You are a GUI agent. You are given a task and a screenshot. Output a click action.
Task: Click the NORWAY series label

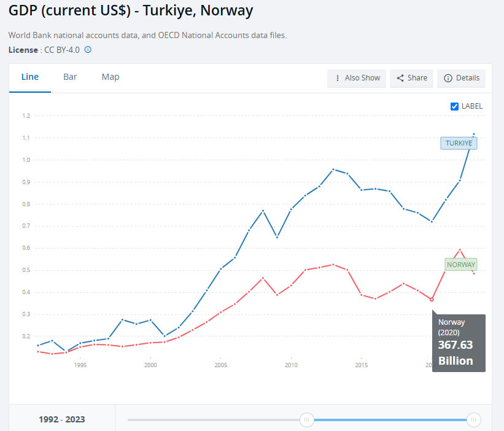click(461, 265)
